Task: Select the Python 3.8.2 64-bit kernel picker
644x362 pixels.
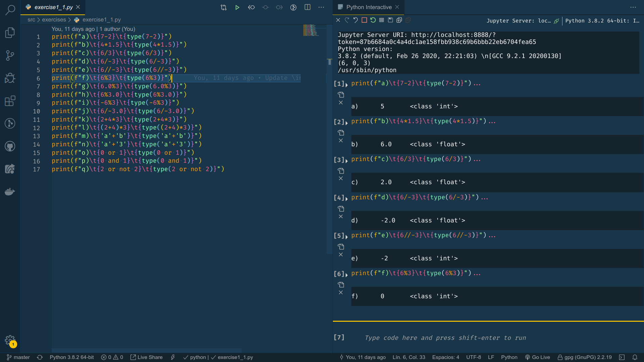Action: [602, 21]
